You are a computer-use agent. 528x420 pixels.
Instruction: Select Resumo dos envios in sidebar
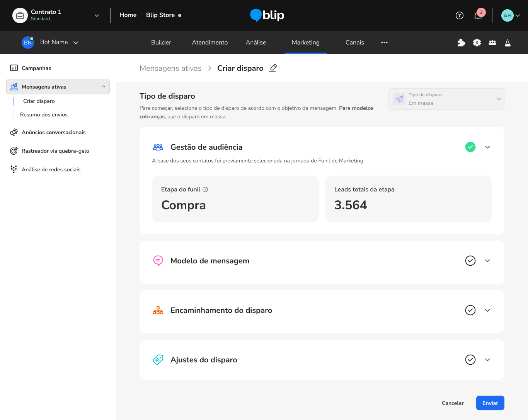(44, 114)
